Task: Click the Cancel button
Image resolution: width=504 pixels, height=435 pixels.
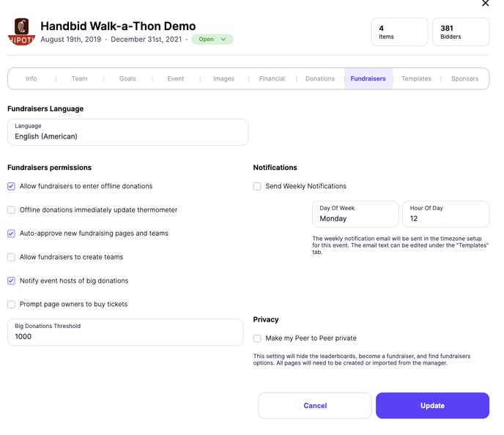Action: pyautogui.click(x=315, y=406)
